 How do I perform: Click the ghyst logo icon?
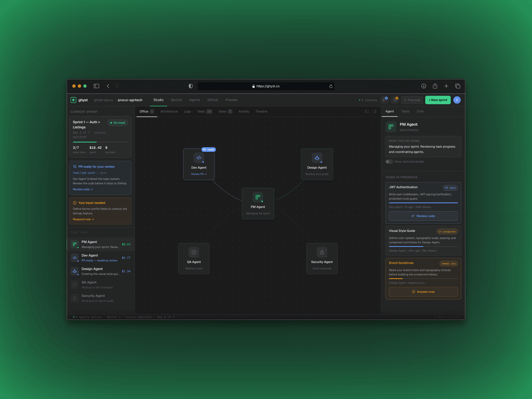[73, 100]
